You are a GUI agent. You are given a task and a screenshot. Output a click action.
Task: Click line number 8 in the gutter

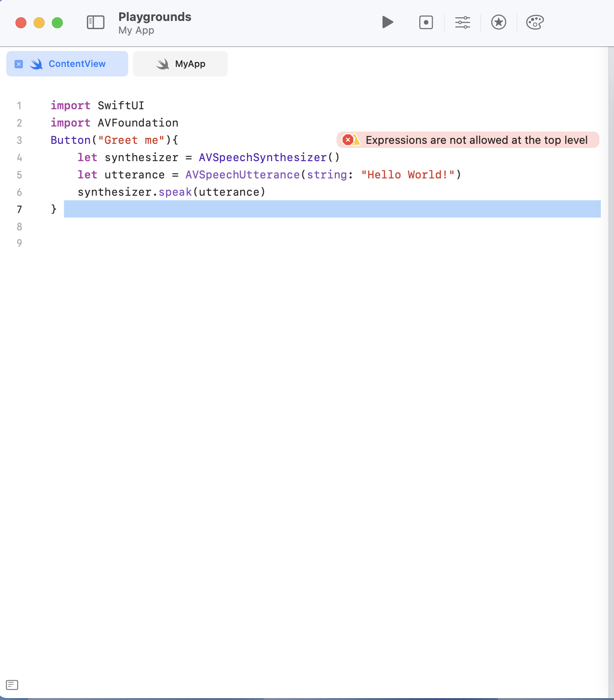(x=19, y=227)
